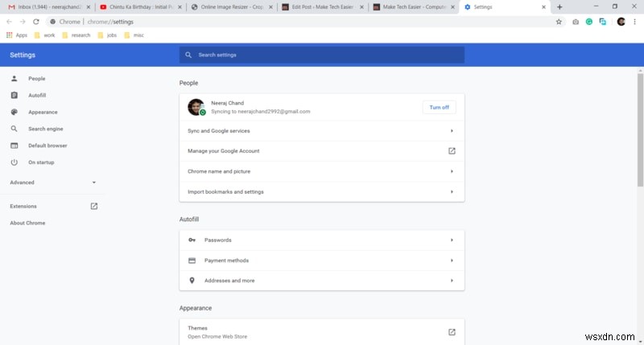This screenshot has width=644, height=345.
Task: Click the green Grammarly extension icon
Action: click(x=589, y=22)
